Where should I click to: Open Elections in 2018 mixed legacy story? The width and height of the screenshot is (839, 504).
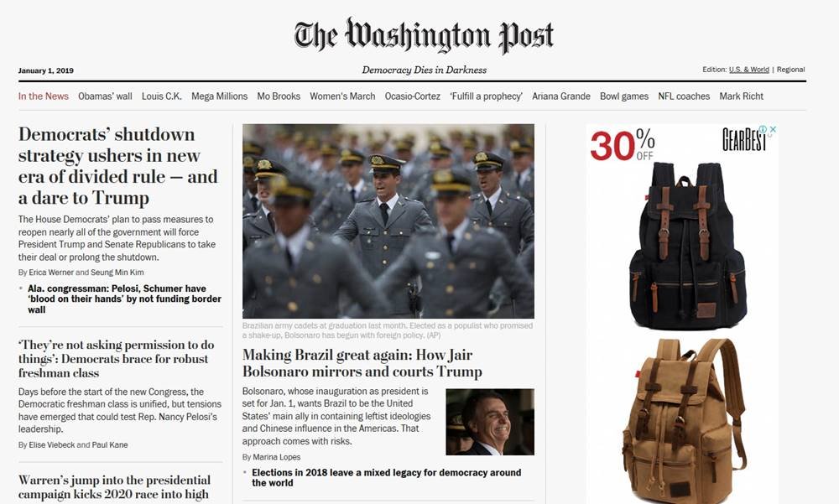[386, 478]
